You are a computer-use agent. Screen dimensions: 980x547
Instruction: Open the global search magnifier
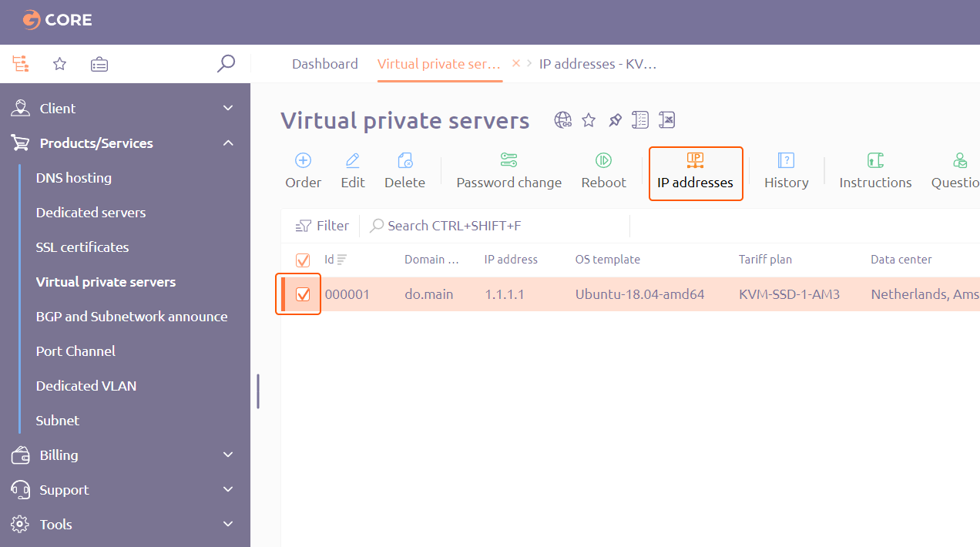pyautogui.click(x=226, y=64)
